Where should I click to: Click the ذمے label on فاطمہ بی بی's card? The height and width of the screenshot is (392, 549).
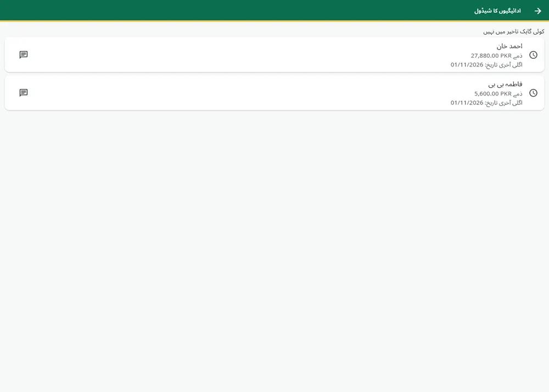[518, 94]
